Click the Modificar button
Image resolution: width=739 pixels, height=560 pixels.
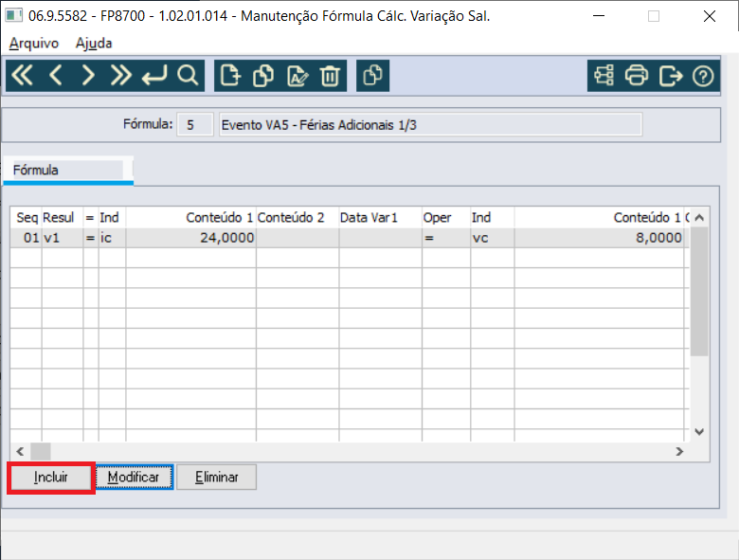[135, 478]
